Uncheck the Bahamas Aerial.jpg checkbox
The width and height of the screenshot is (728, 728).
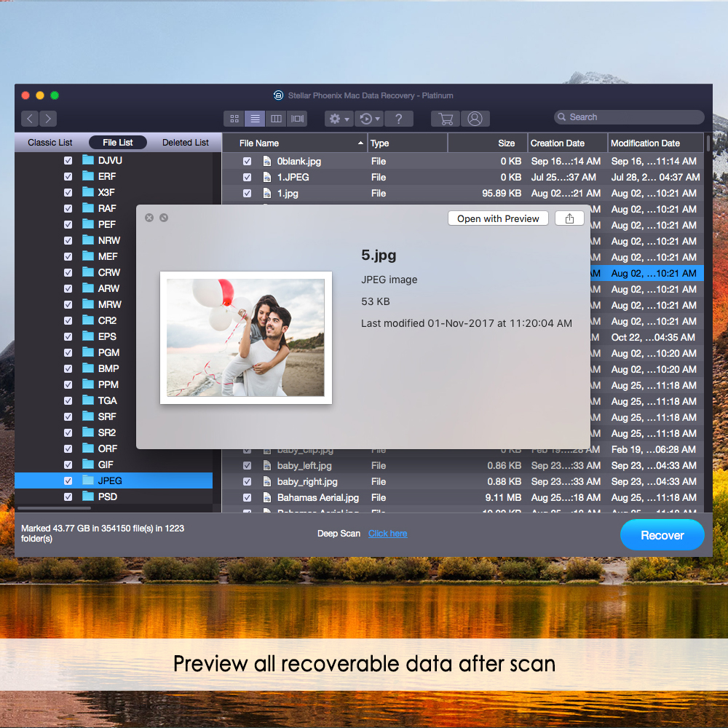[x=248, y=498]
